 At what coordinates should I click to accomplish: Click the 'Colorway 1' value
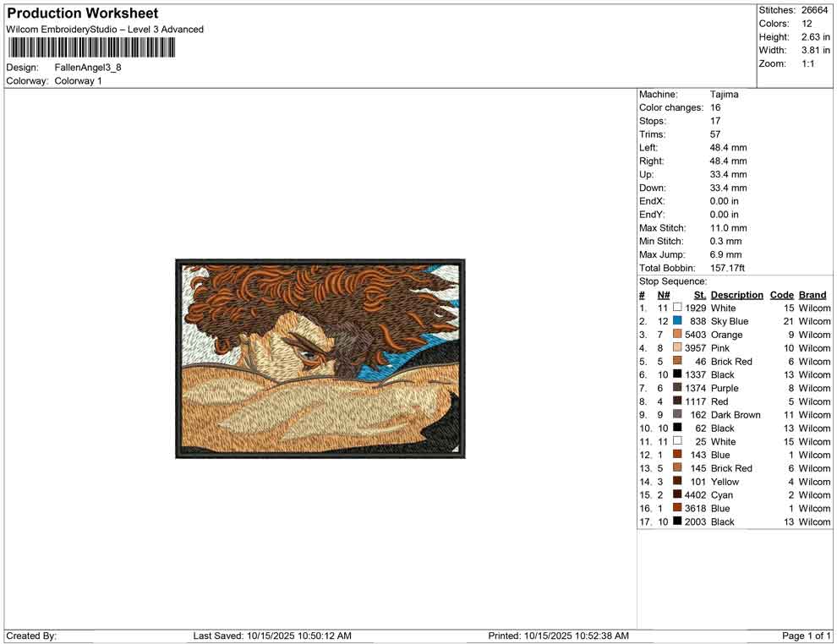tap(78, 81)
